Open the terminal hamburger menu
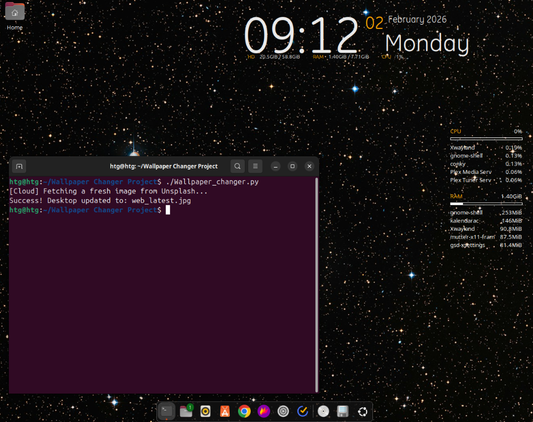533x422 pixels. tap(255, 166)
